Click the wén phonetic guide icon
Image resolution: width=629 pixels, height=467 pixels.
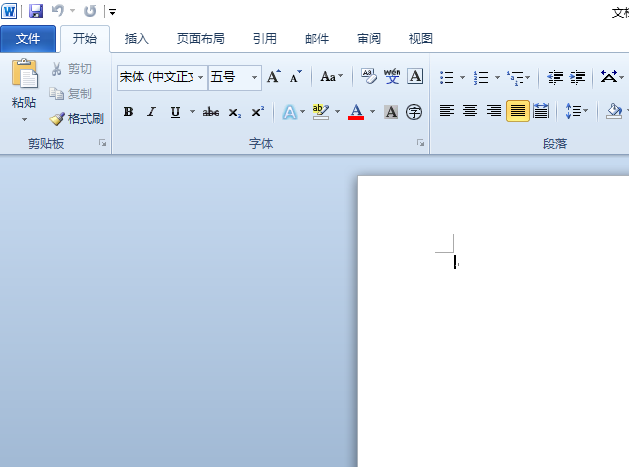(x=392, y=76)
